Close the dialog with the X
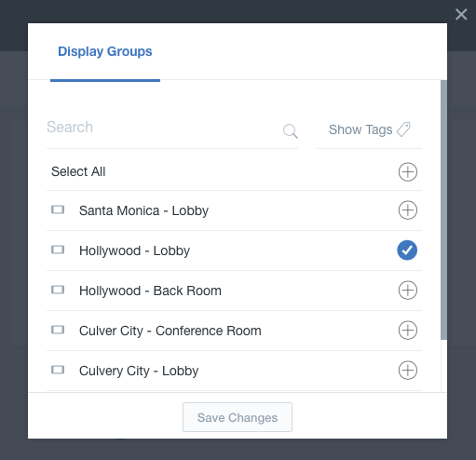 (x=461, y=14)
